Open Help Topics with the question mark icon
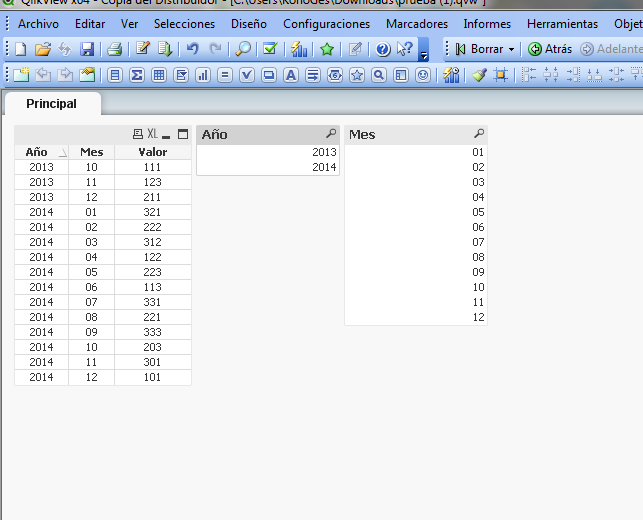The height and width of the screenshot is (520, 643). tap(383, 50)
